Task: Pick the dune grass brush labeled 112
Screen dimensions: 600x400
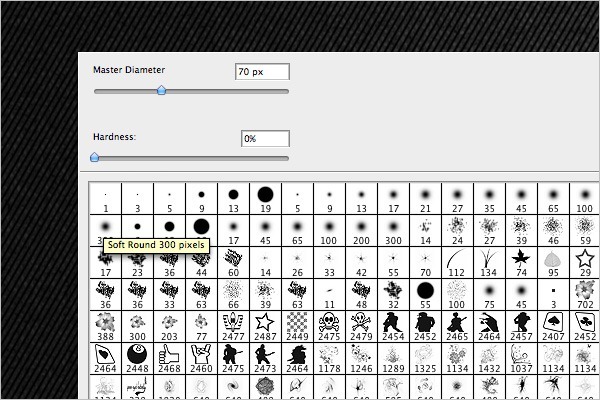Action: (457, 263)
